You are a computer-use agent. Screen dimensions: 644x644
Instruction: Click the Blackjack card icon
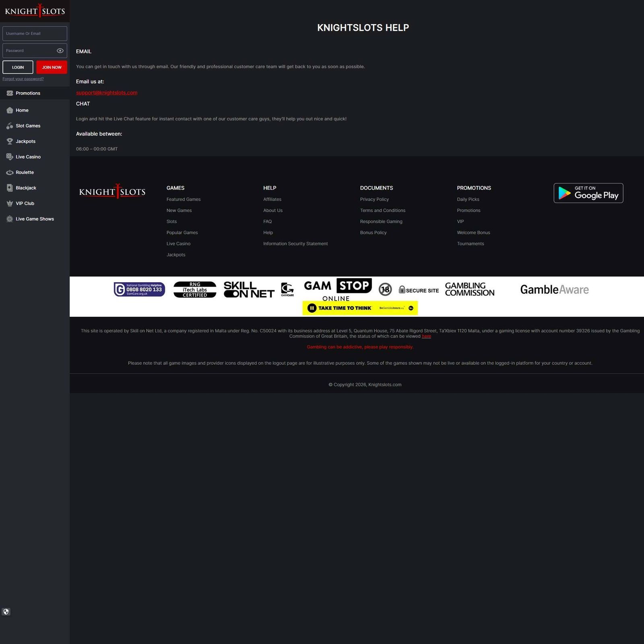pos(10,188)
